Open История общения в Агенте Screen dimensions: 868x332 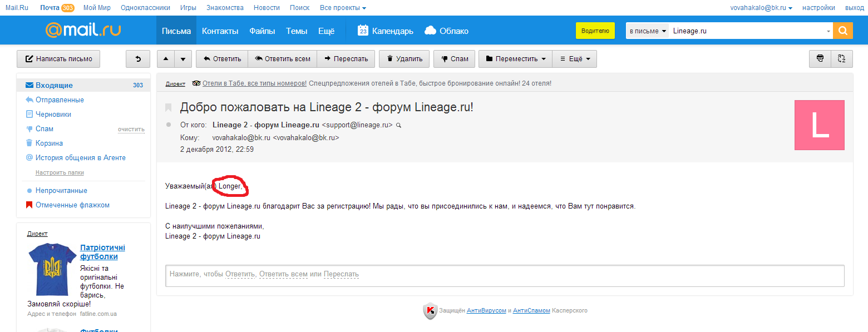[x=81, y=157]
